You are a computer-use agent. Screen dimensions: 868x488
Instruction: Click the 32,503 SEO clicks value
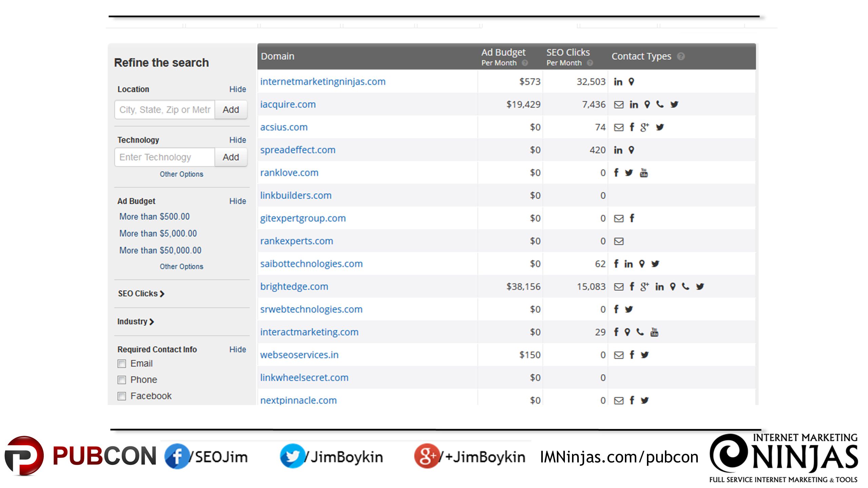[x=591, y=82]
